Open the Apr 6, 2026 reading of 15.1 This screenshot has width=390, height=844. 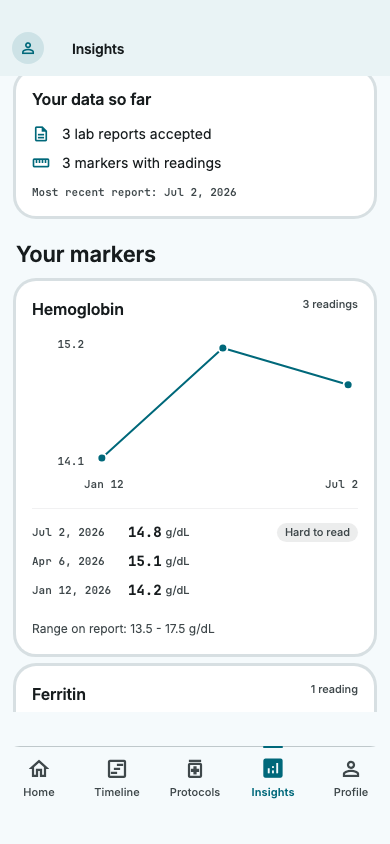[x=195, y=561]
